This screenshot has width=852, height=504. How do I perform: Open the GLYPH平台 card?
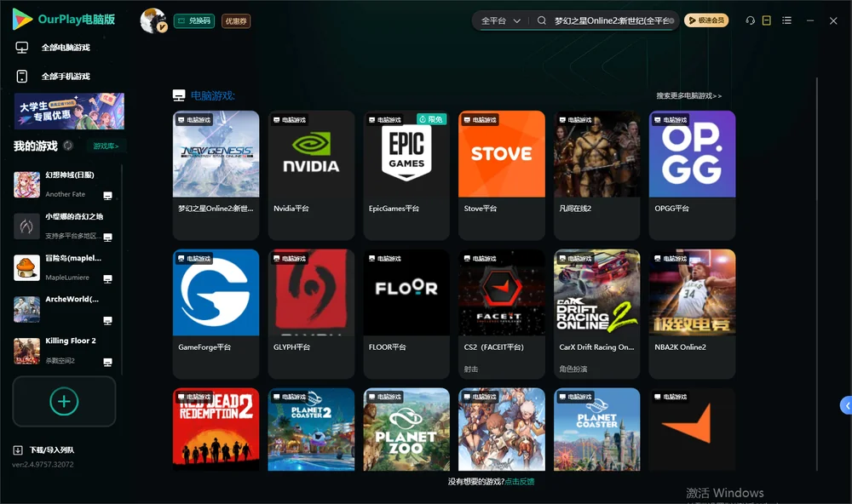pyautogui.click(x=311, y=314)
